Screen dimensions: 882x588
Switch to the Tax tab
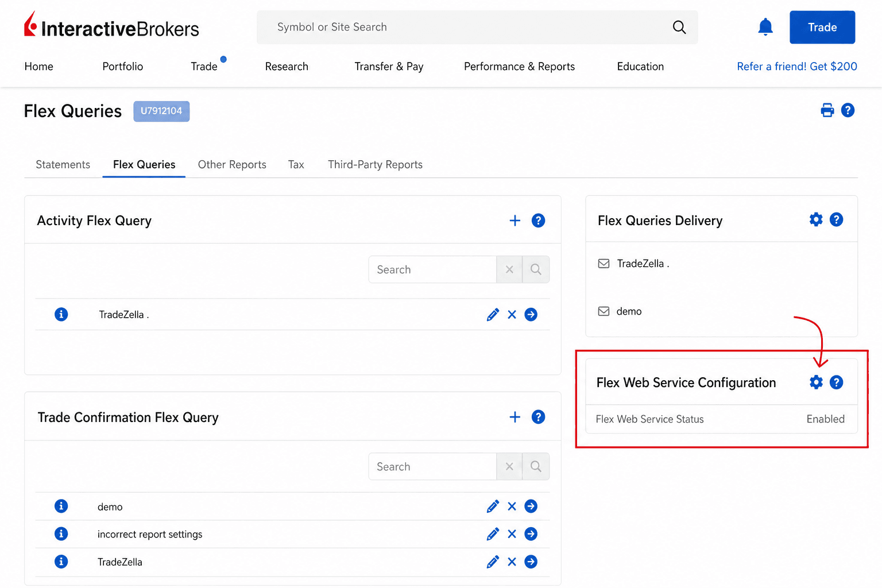(296, 165)
